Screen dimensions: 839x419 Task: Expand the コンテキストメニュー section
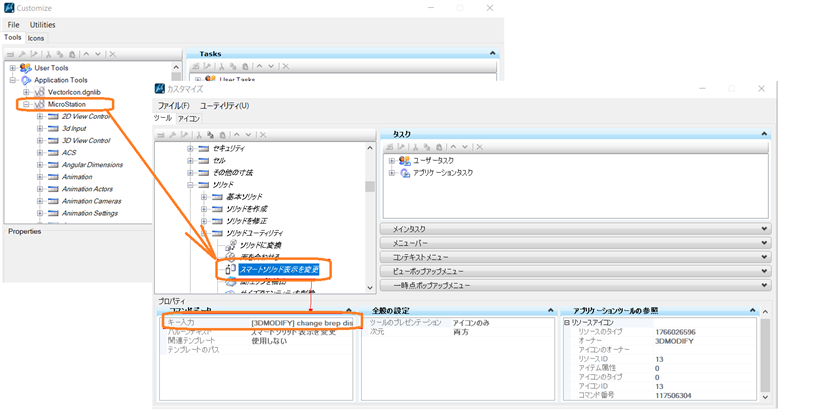coord(576,258)
